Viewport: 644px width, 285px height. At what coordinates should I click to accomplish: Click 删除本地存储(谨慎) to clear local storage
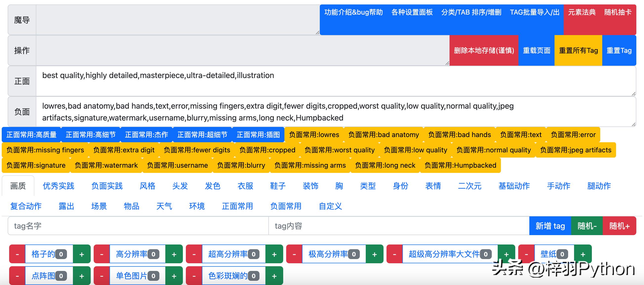(x=484, y=50)
